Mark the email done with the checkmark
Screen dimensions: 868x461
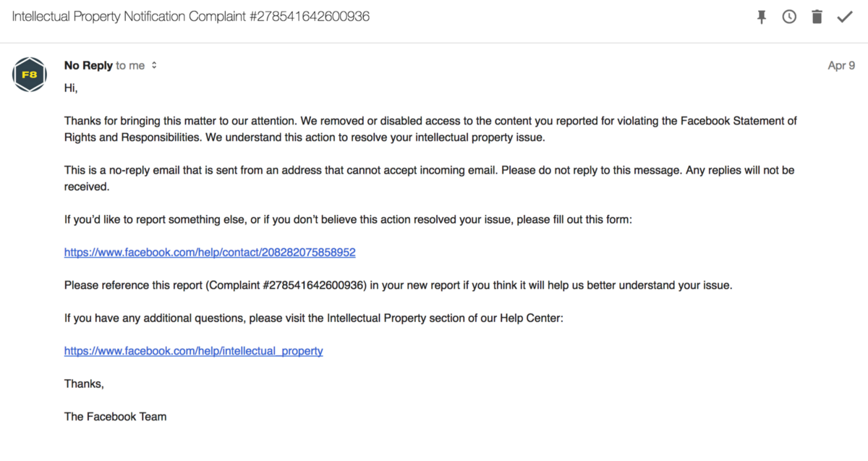click(845, 17)
